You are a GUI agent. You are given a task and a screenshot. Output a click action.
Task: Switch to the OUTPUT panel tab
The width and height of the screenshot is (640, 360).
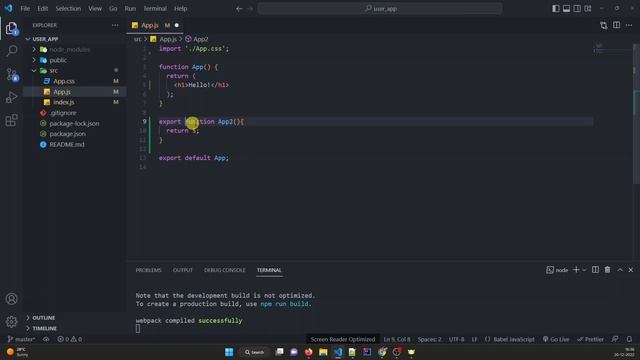[x=183, y=270]
